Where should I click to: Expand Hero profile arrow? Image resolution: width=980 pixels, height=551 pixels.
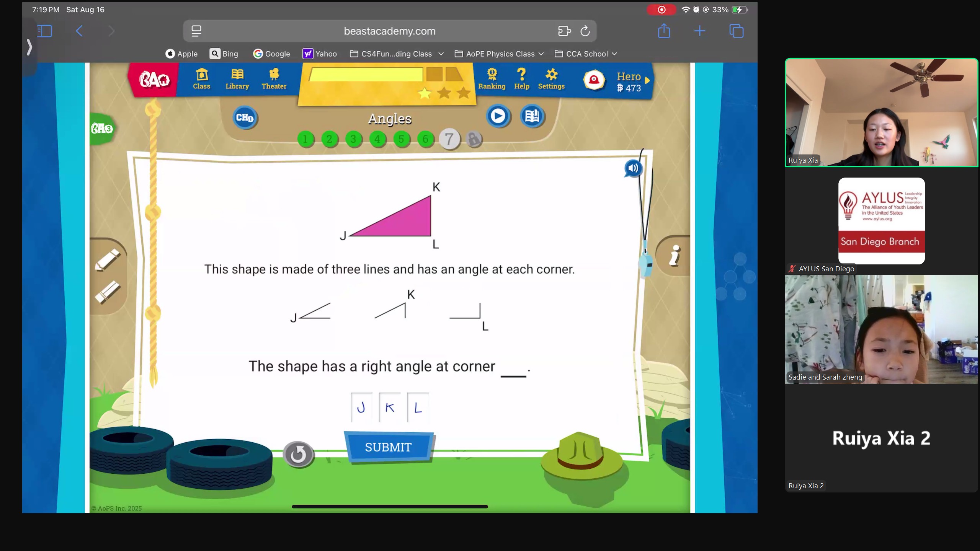coord(647,80)
